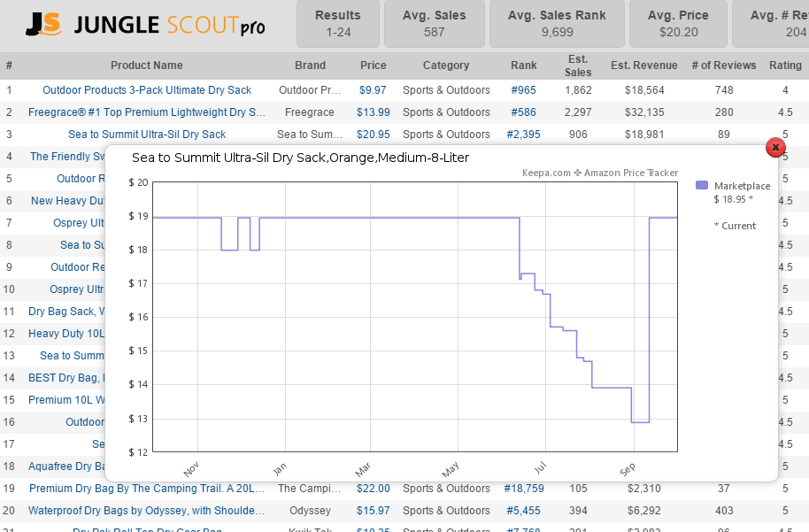
Task: Open Dry Bag Sack product in row 11
Action: (x=66, y=312)
